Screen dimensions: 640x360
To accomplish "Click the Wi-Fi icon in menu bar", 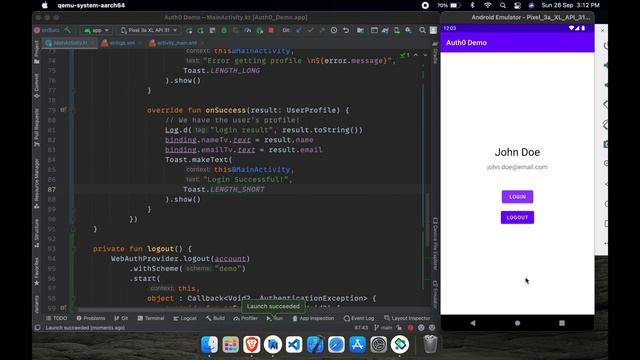I will tap(488, 5).
